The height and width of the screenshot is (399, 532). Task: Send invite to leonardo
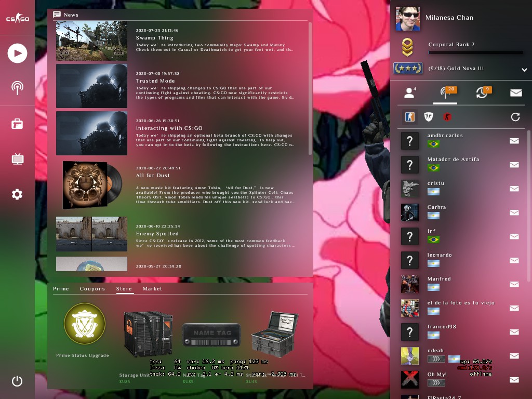tap(514, 260)
